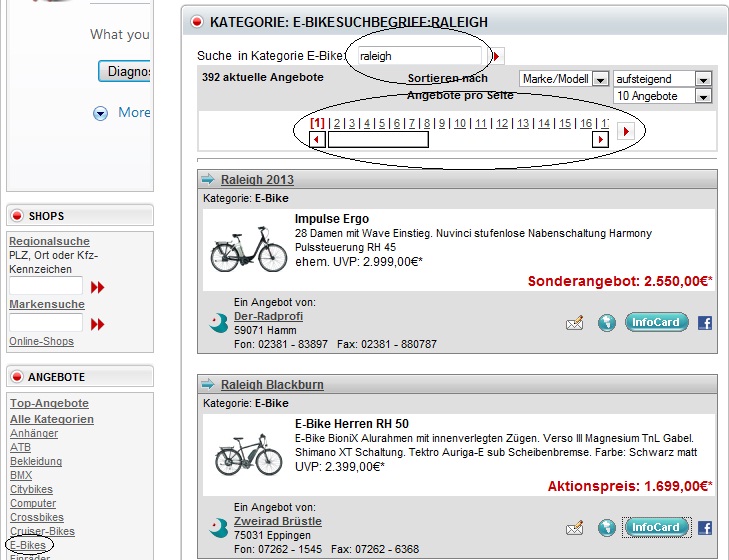Open Alle Kategorien in the sidebar
Image resolution: width=729 pixels, height=560 pixels.
click(x=52, y=419)
